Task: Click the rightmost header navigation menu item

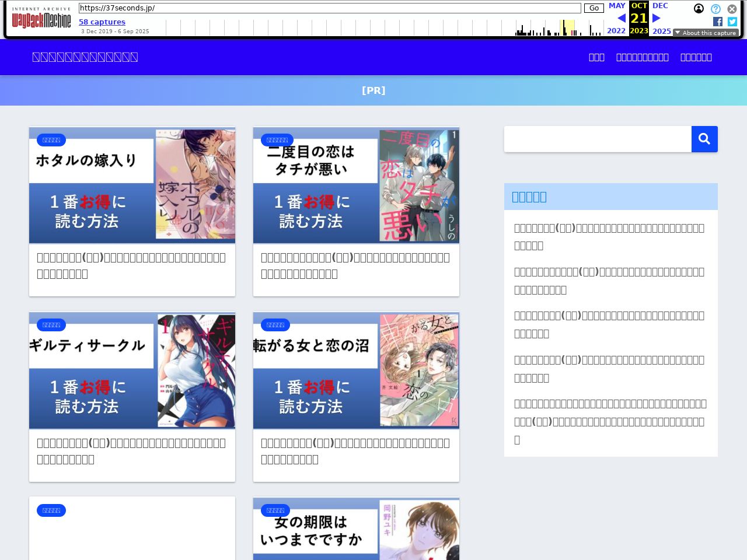Action: click(696, 57)
